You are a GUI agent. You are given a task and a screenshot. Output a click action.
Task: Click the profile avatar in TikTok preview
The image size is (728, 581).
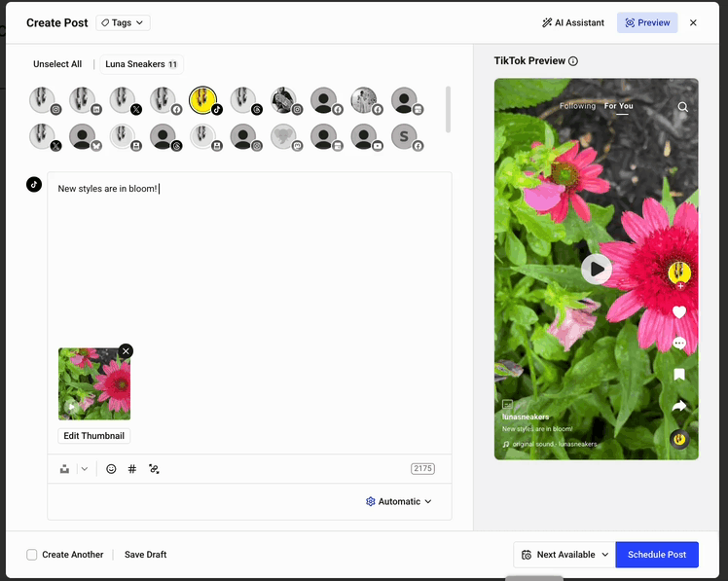pos(679,272)
